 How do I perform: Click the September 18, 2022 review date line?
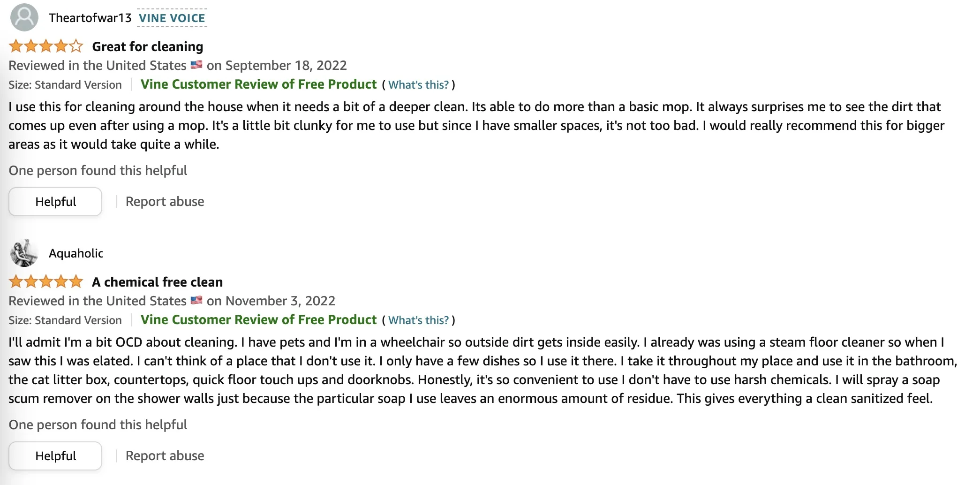point(277,65)
